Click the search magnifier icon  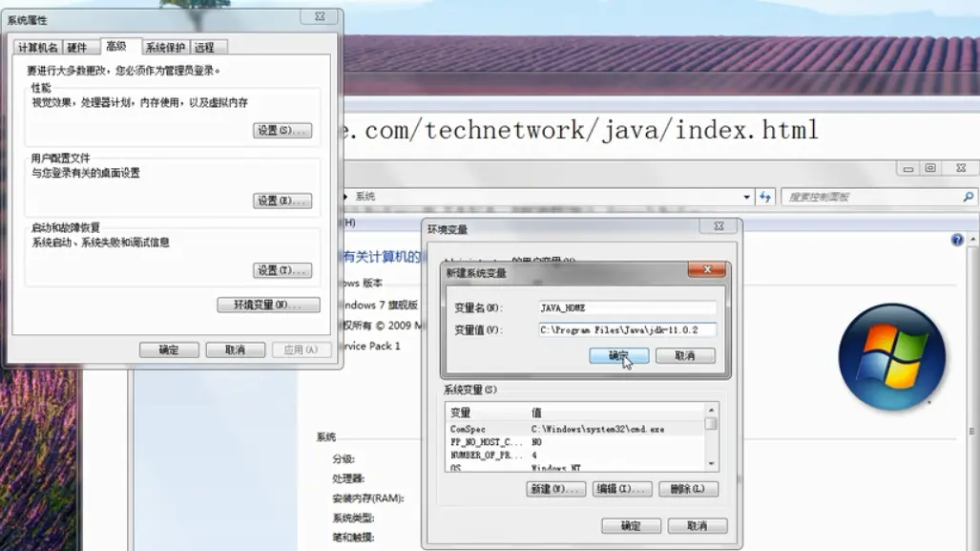pyautogui.click(x=969, y=197)
